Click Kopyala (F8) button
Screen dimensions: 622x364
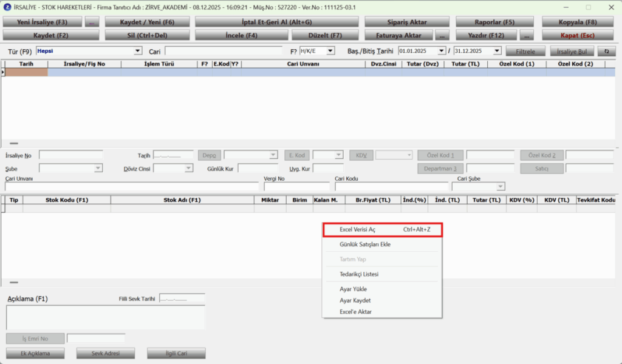pos(578,22)
